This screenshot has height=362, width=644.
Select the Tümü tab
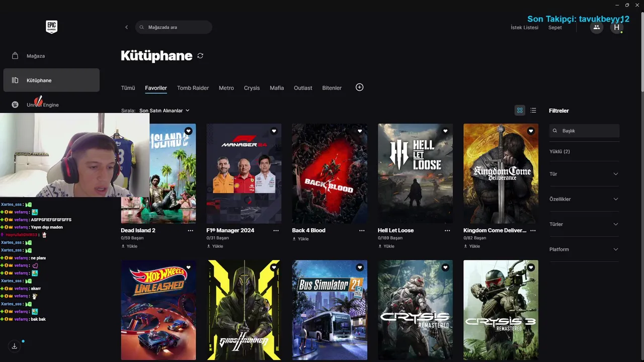pos(128,88)
